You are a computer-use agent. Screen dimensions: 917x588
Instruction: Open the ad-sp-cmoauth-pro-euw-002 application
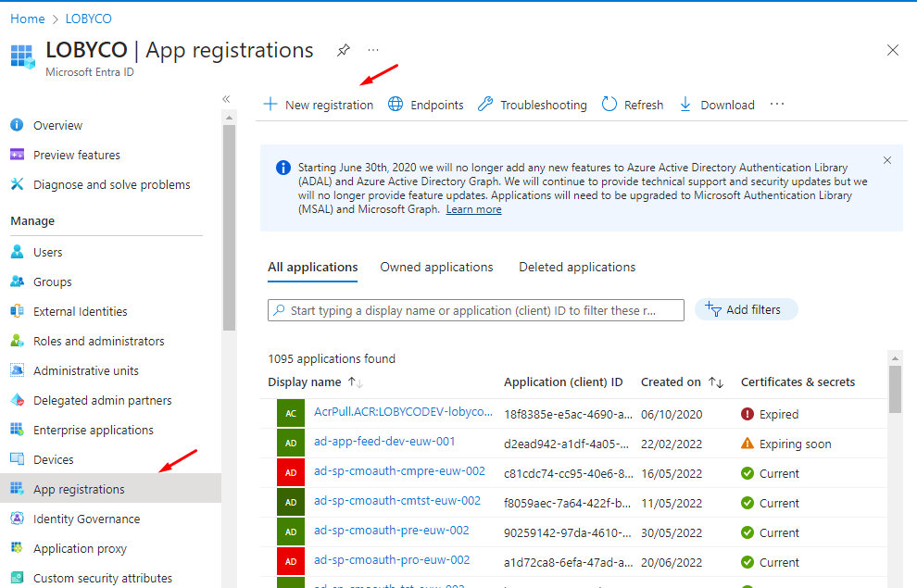[392, 560]
